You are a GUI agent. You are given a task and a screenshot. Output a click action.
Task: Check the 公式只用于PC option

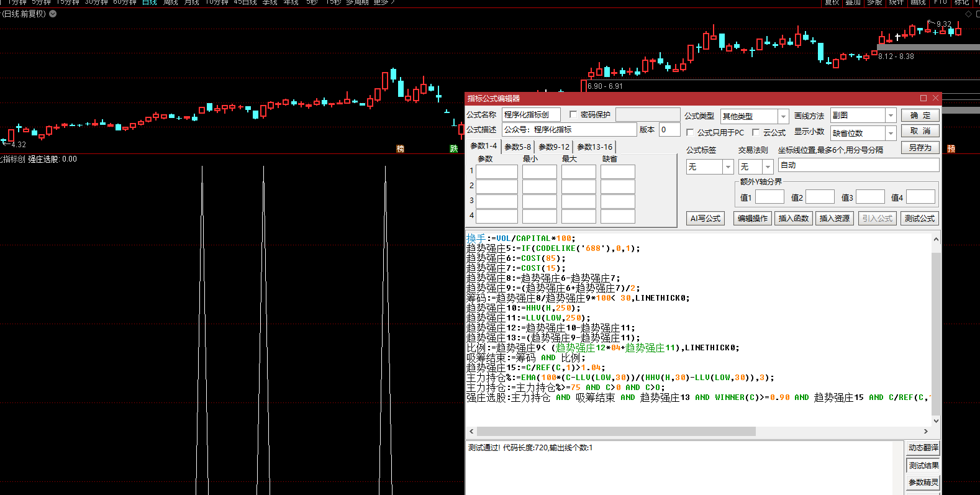690,133
